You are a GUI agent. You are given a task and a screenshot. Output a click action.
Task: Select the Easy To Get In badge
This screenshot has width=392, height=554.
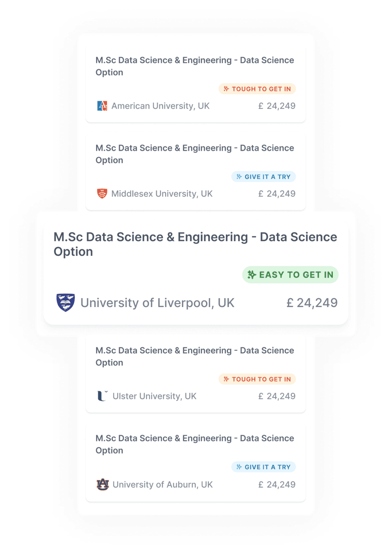pos(290,274)
